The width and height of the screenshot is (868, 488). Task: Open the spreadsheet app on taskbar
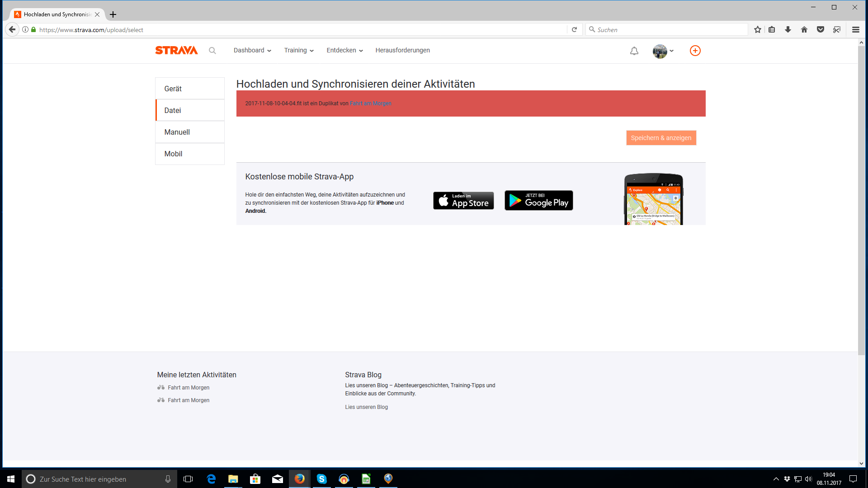tap(366, 479)
